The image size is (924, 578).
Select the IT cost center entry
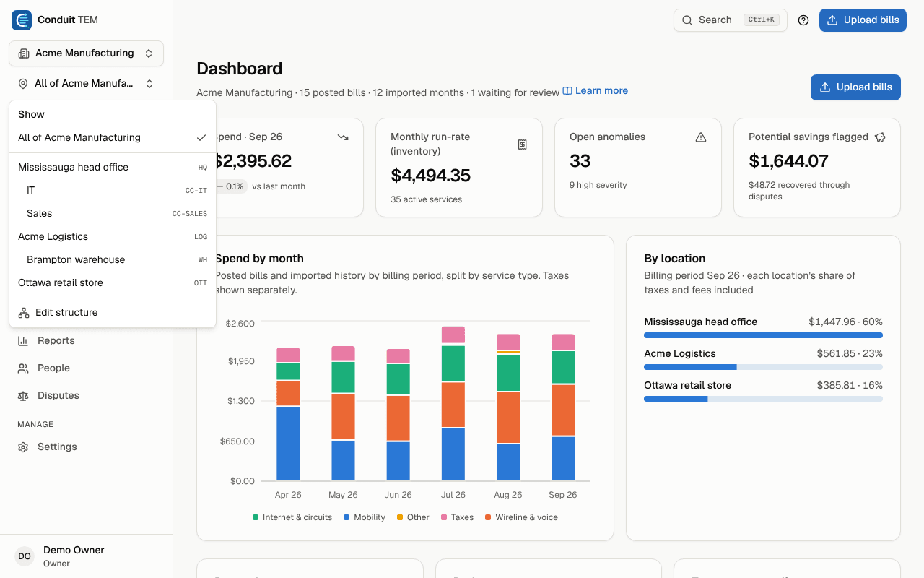point(113,191)
